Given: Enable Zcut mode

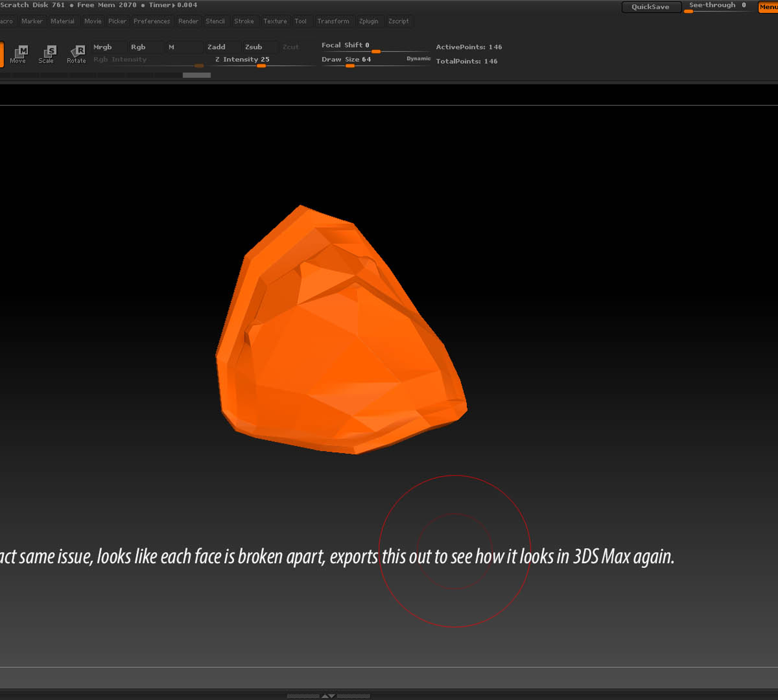Looking at the screenshot, I should (x=290, y=47).
